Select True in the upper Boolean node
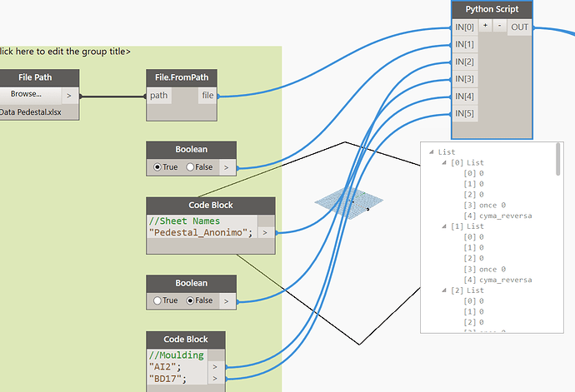 click(157, 167)
